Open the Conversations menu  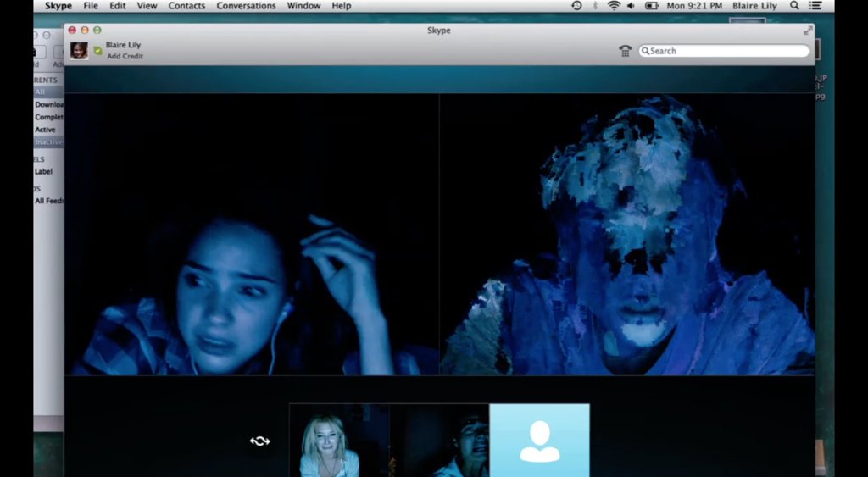tap(246, 6)
